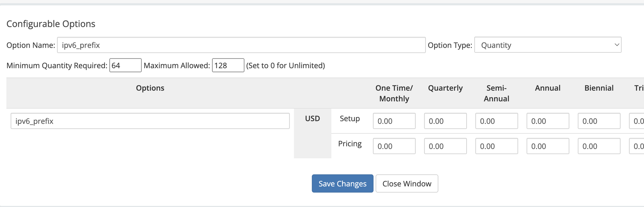The height and width of the screenshot is (207, 644).
Task: Edit the Maximum Allowed field
Action: (x=228, y=65)
